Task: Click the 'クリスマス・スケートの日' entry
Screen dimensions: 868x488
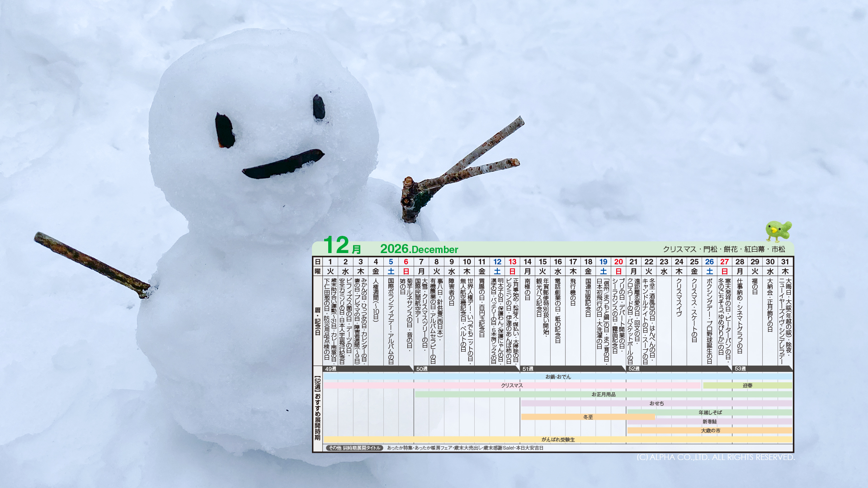Action: [x=694, y=310]
